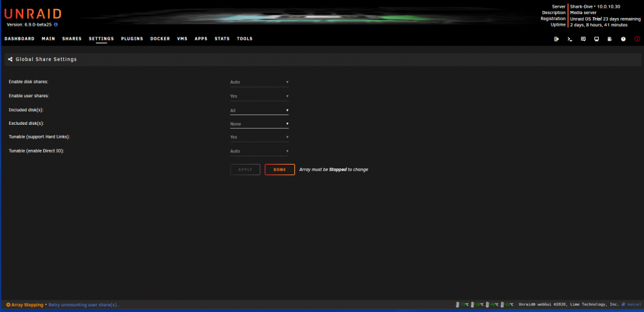
Task: Click the thermometer icon showing 42°C
Action: coord(502,305)
